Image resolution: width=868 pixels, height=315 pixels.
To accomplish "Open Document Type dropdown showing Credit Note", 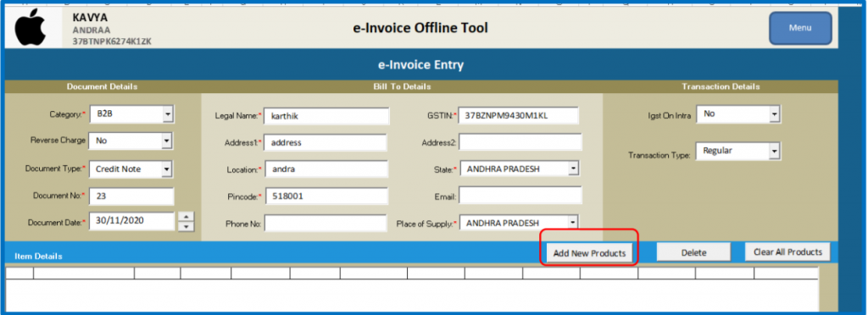I will click(x=167, y=169).
